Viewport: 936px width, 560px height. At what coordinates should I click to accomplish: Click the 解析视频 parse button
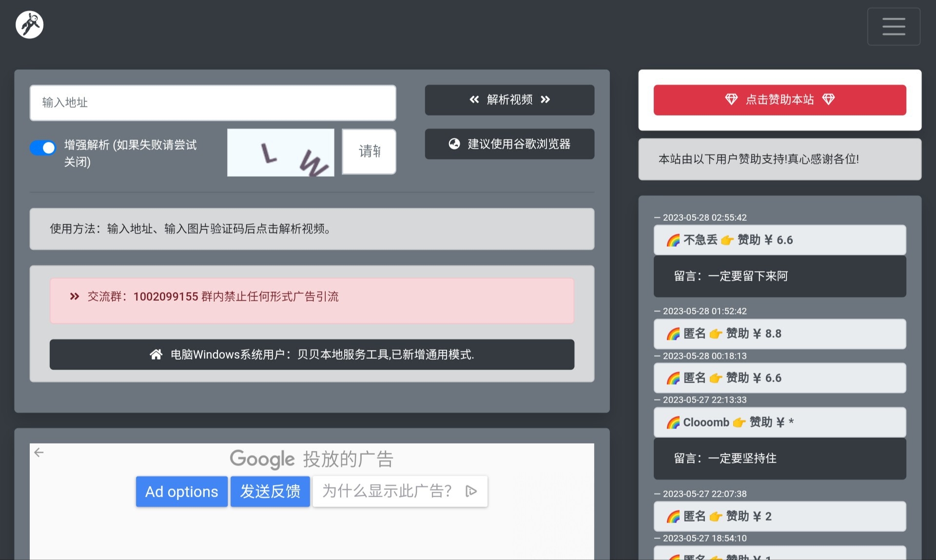tap(509, 100)
